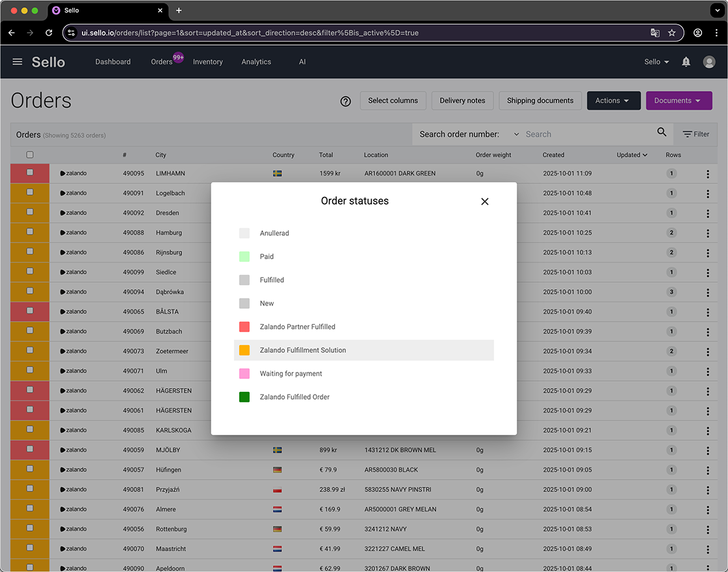Click the translate icon in the address bar

click(655, 32)
